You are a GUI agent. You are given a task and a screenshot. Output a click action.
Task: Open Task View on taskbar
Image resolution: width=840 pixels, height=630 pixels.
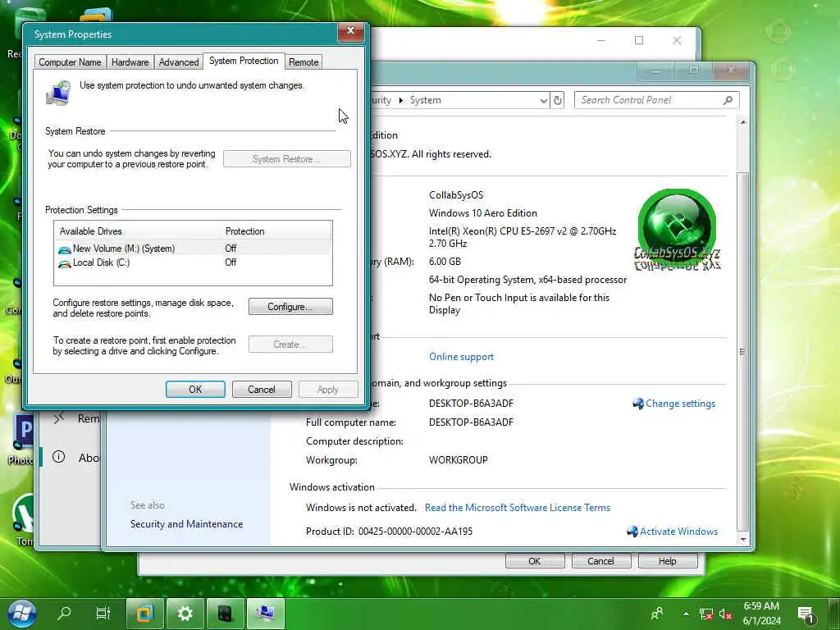[x=103, y=613]
